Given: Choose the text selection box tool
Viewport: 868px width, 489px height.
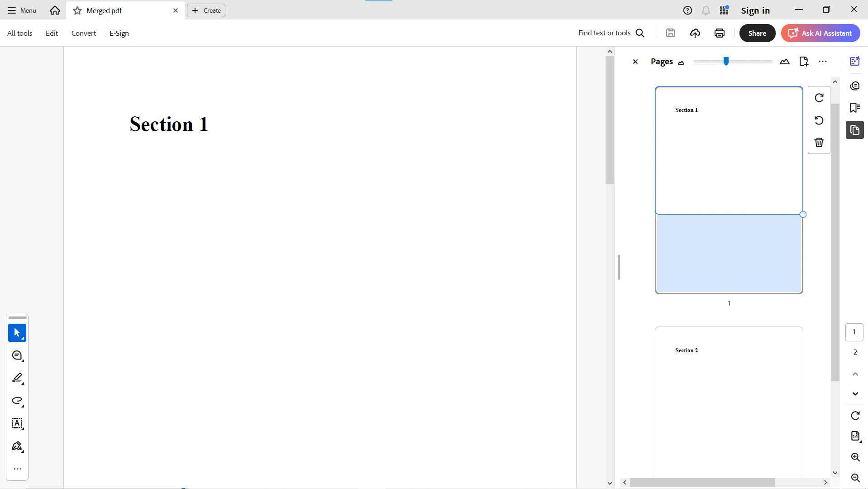Looking at the screenshot, I should pos(17,423).
